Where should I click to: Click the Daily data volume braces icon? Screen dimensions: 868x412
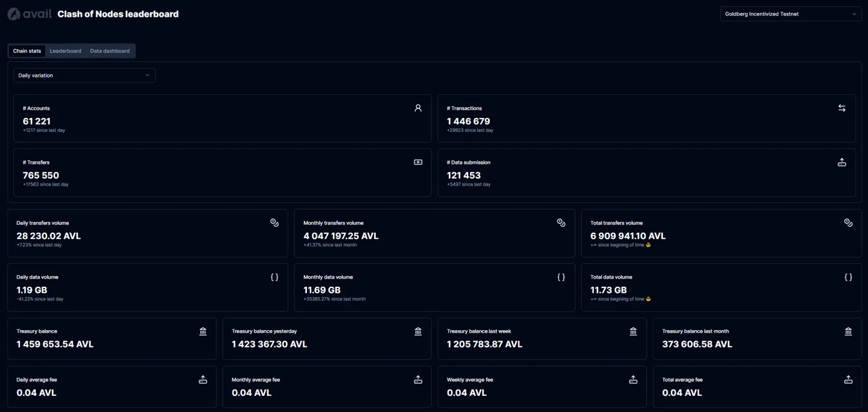(x=275, y=277)
